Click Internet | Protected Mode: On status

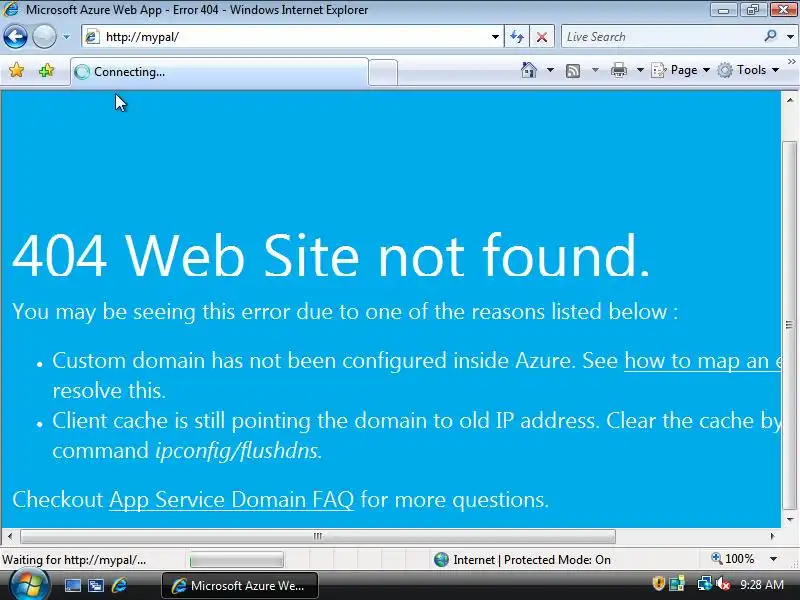coord(522,560)
